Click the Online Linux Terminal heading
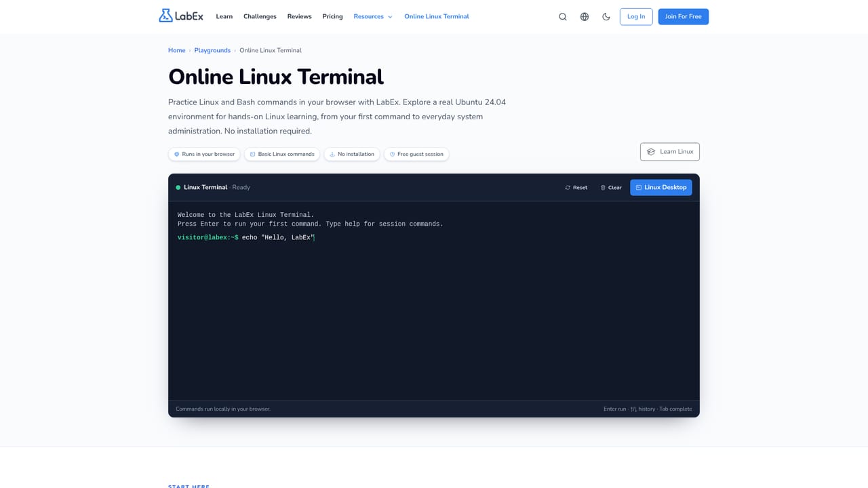Image resolution: width=868 pixels, height=488 pixels. (276, 77)
